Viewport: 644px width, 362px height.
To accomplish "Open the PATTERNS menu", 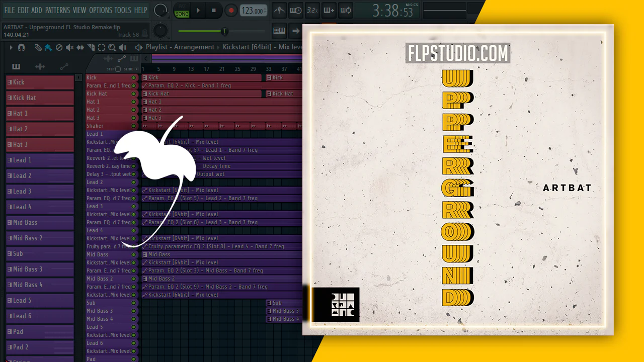I will 57,10.
